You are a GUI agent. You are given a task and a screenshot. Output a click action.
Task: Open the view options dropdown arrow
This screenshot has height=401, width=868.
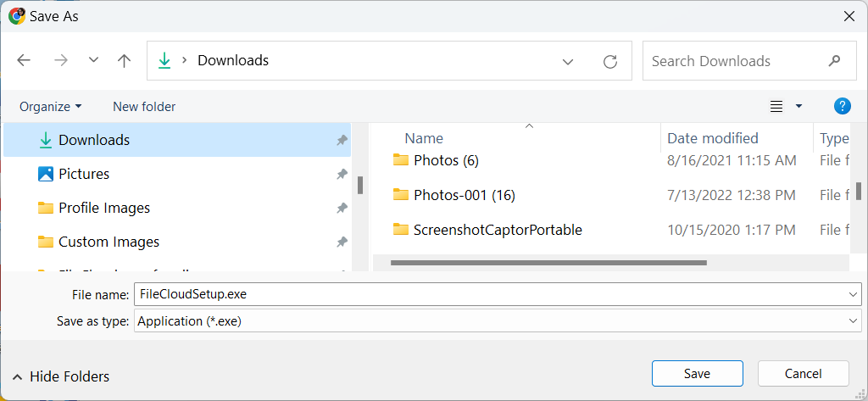[x=798, y=106]
